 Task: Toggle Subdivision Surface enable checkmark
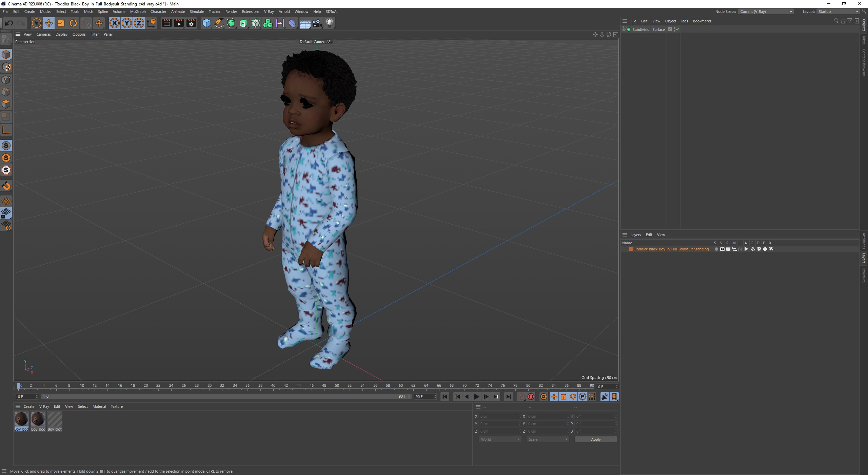[678, 30]
